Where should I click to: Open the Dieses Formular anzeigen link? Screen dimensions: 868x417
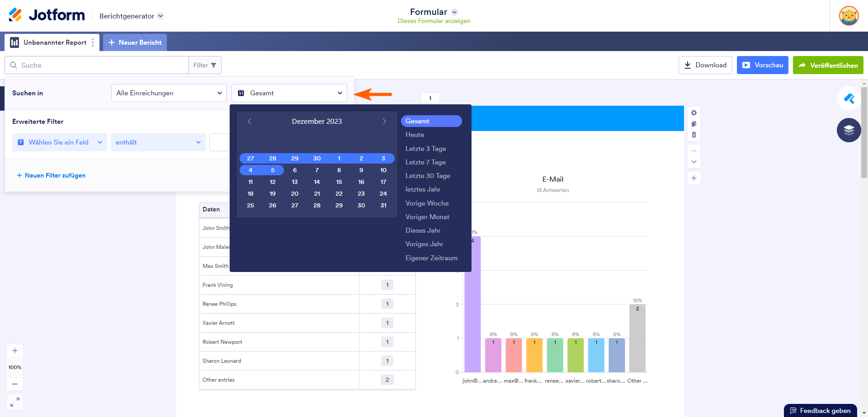[434, 21]
